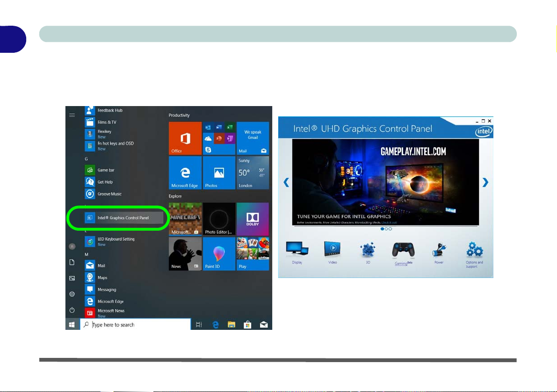Open the Office apps group tile
Viewport: 557px width, 392px height.
point(219,138)
